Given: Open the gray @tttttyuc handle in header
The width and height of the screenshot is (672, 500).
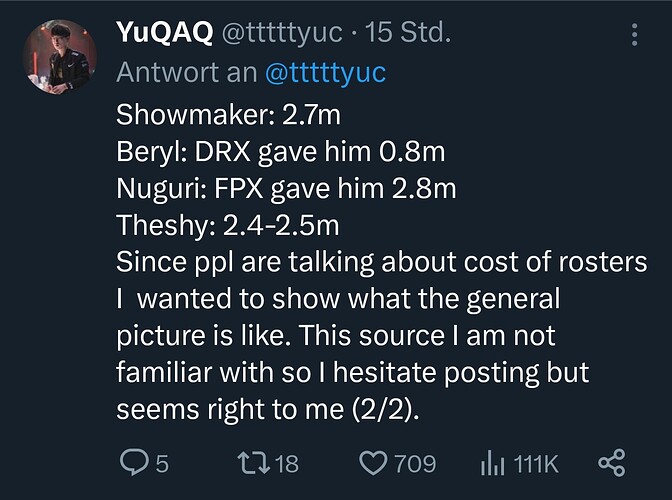Looking at the screenshot, I should point(282,33).
